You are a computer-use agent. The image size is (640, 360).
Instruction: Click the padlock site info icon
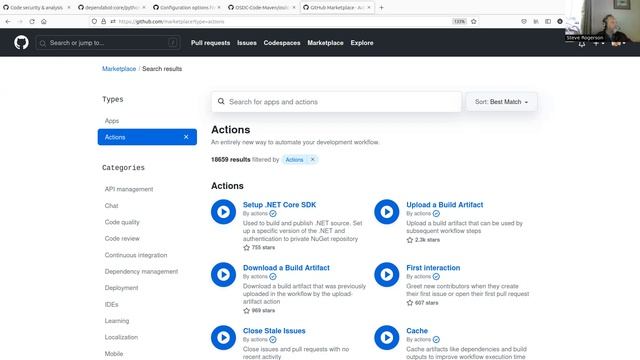point(104,21)
